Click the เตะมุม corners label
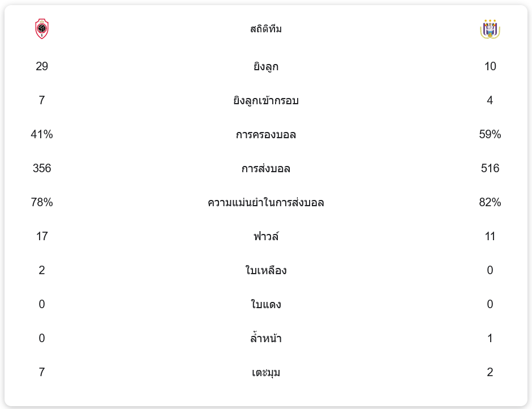This screenshot has height=409, width=532. coord(266,373)
